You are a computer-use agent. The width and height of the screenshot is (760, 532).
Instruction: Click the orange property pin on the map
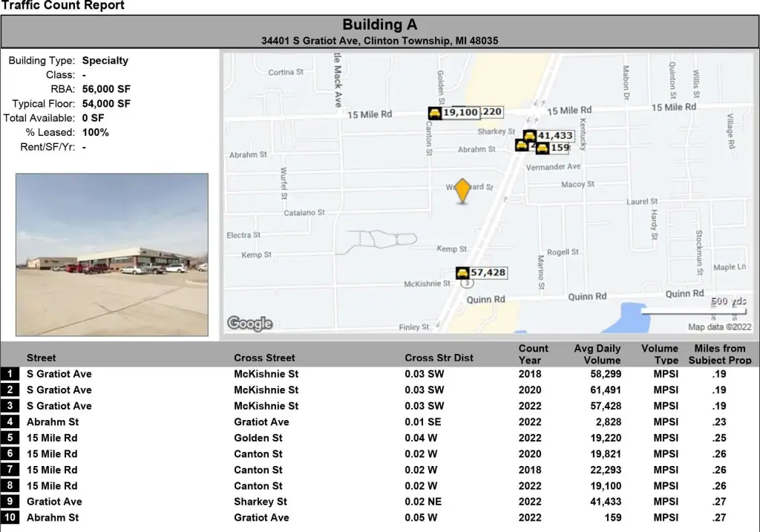(x=462, y=190)
